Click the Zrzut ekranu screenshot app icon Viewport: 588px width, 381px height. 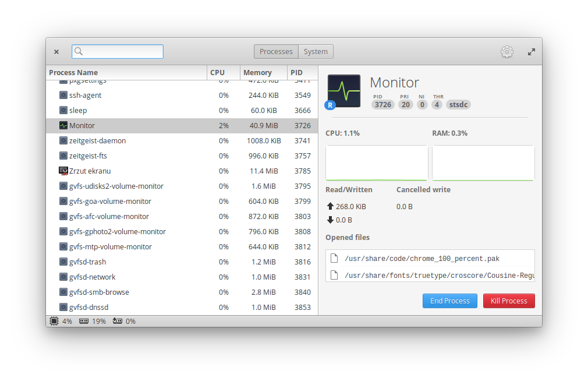pyautogui.click(x=63, y=171)
